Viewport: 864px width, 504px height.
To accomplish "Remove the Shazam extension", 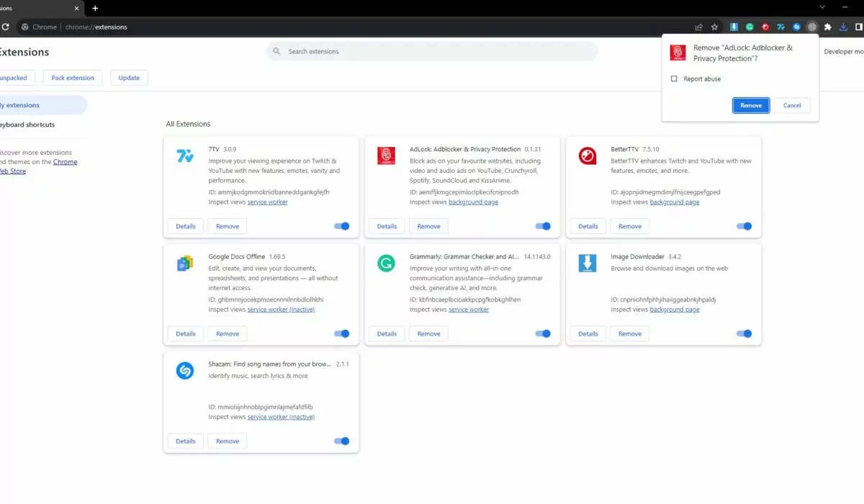I will coord(228,441).
